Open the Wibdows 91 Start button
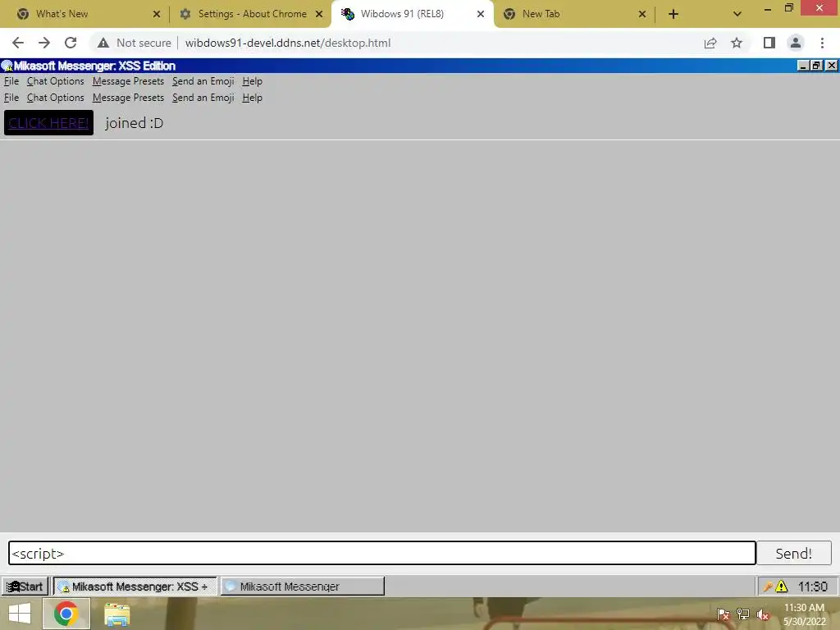 [x=25, y=586]
